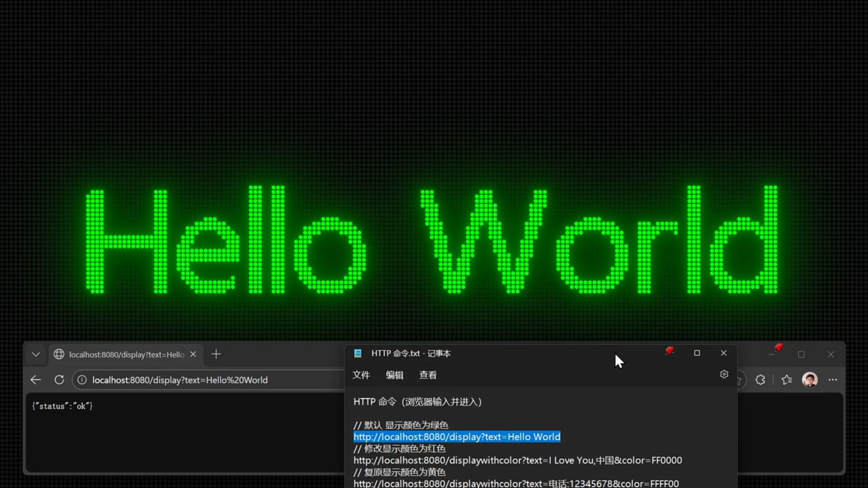Open site information icon in address bar
Viewport: 868px width, 488px height.
82,380
